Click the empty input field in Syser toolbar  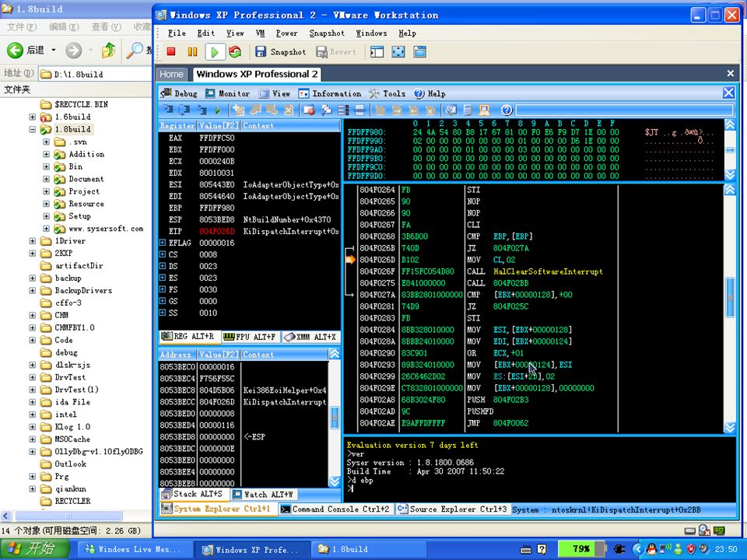pos(625,110)
